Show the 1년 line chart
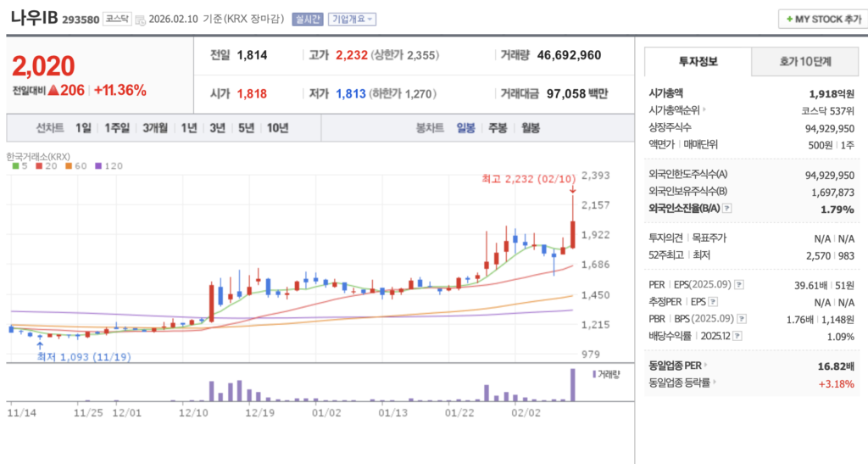 [189, 128]
